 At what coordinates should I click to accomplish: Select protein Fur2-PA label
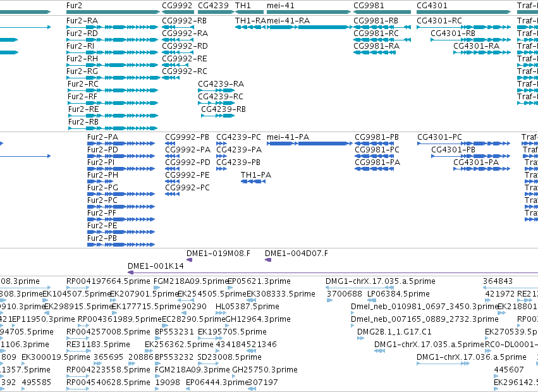point(102,137)
